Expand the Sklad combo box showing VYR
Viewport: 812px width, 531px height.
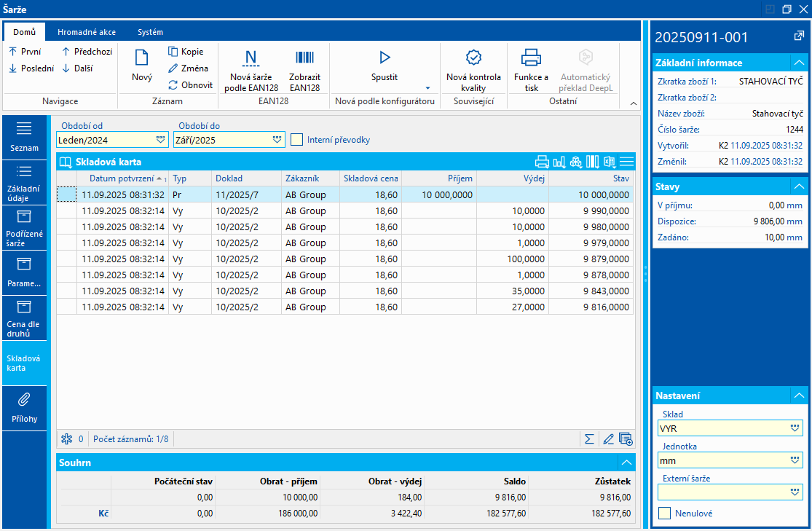coord(795,428)
